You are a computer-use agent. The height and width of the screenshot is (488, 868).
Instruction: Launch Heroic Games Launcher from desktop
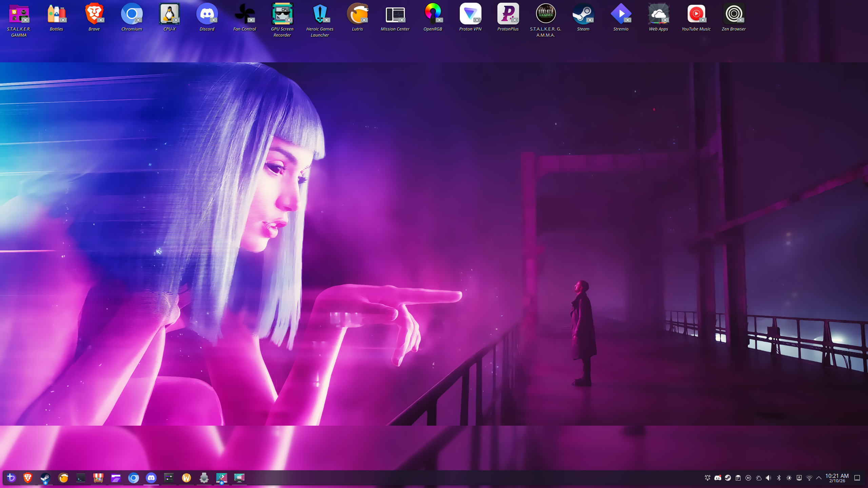tap(320, 14)
